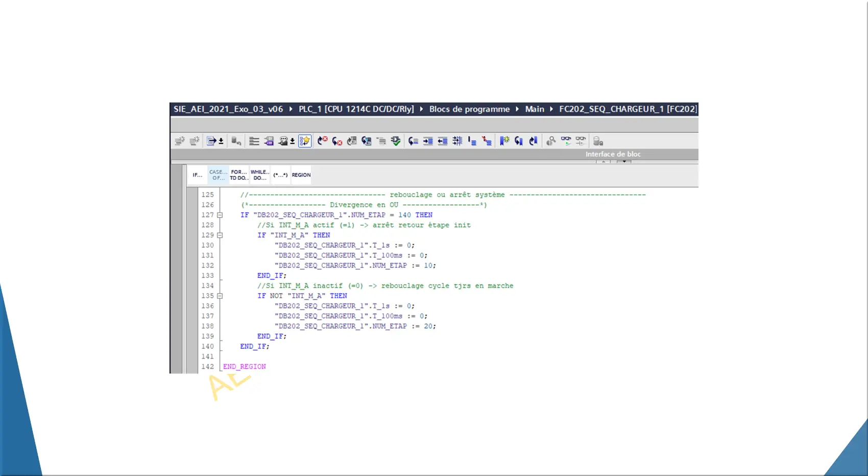Click gray arrow with binary 01 icon

352,141
